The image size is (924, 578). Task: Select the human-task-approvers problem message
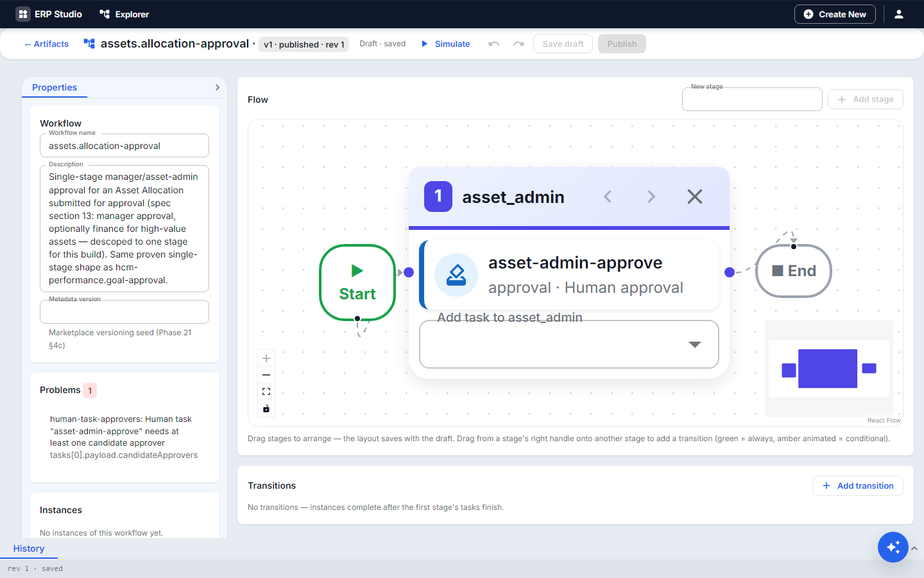pyautogui.click(x=124, y=437)
